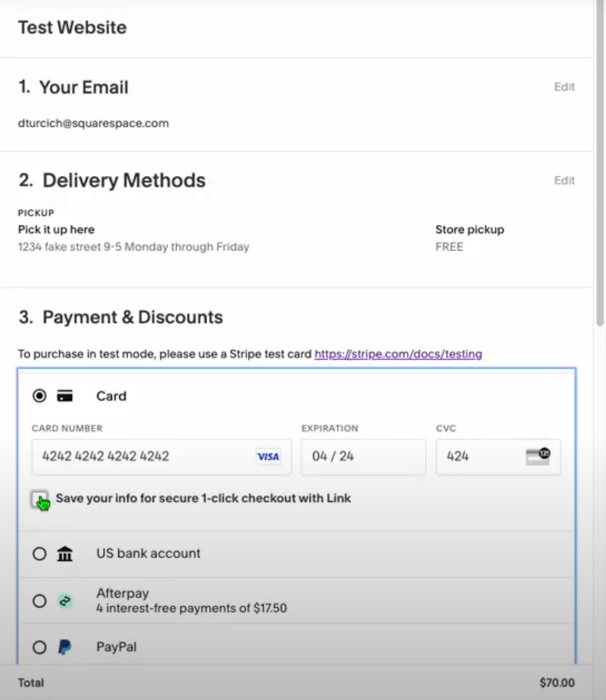Viewport: 606px width, 700px height.
Task: Click '4 interest-free payments of $17.50' text
Action: click(x=191, y=608)
